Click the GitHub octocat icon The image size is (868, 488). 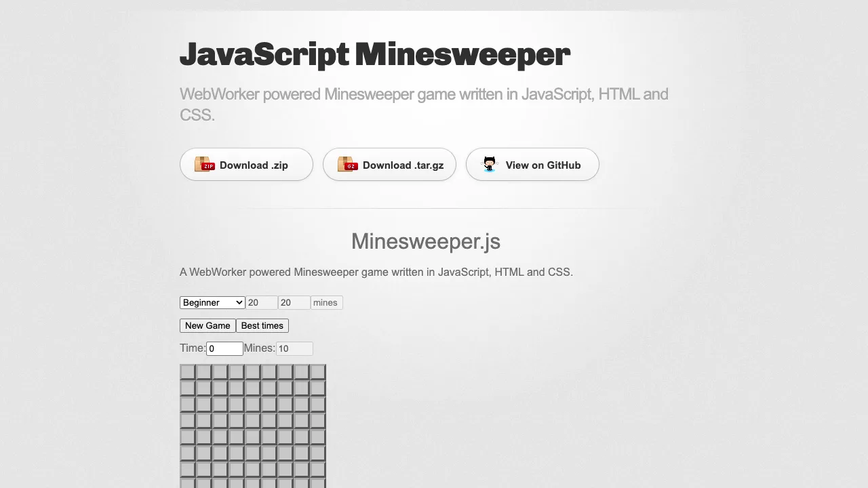490,164
